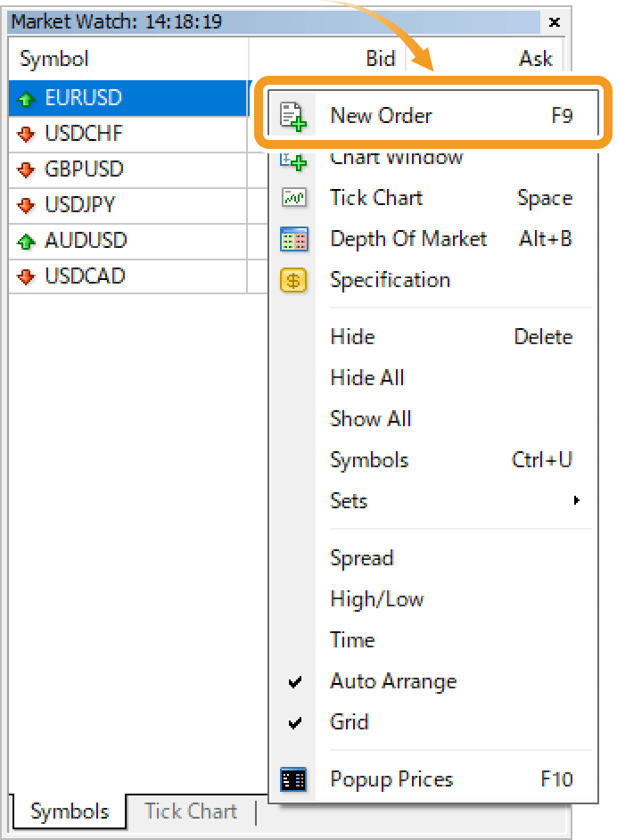The width and height of the screenshot is (617, 840).
Task: Click the red down arrow beside GBPUSD
Action: tap(26, 169)
